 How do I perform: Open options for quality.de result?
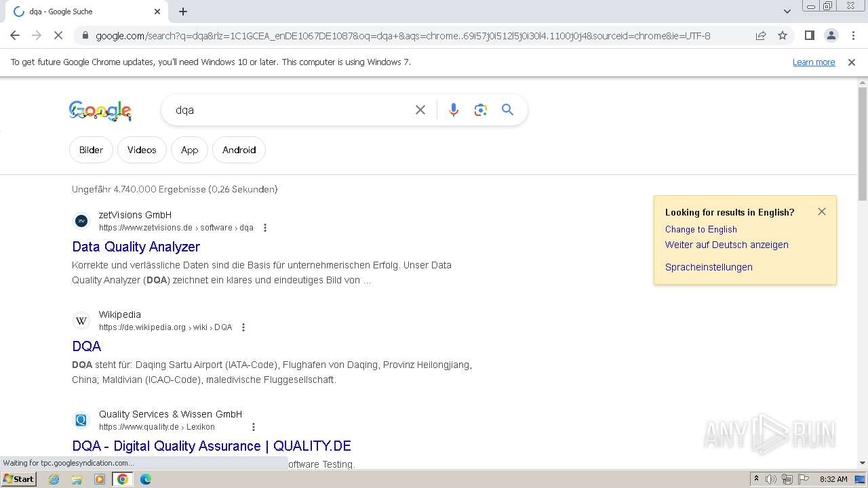(254, 427)
